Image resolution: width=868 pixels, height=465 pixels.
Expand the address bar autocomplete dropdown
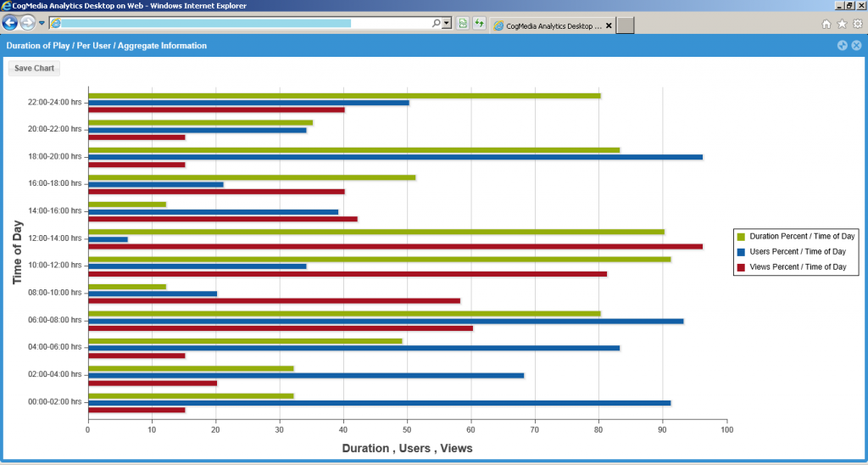447,23
